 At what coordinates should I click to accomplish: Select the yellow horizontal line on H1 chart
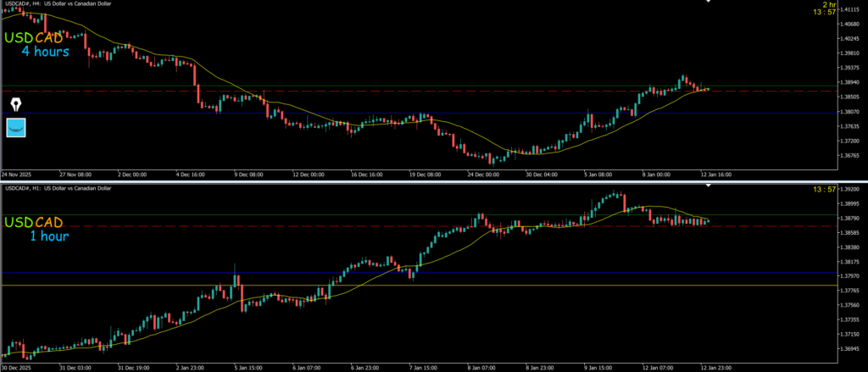click(x=339, y=286)
